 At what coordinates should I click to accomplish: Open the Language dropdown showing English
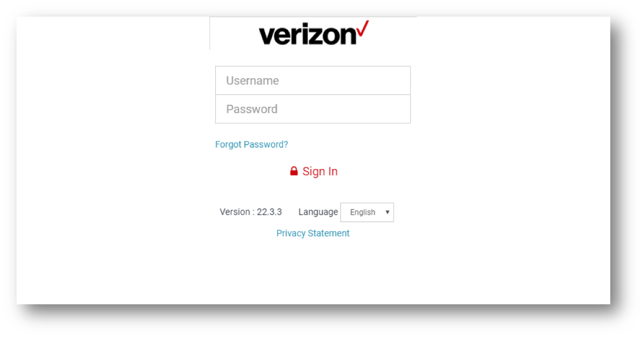[x=367, y=212]
